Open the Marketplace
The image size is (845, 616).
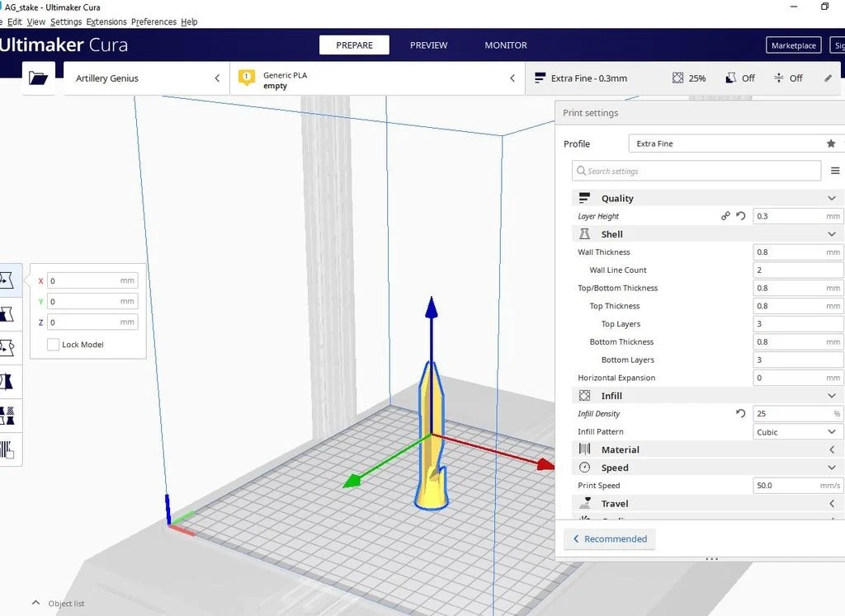click(x=793, y=45)
